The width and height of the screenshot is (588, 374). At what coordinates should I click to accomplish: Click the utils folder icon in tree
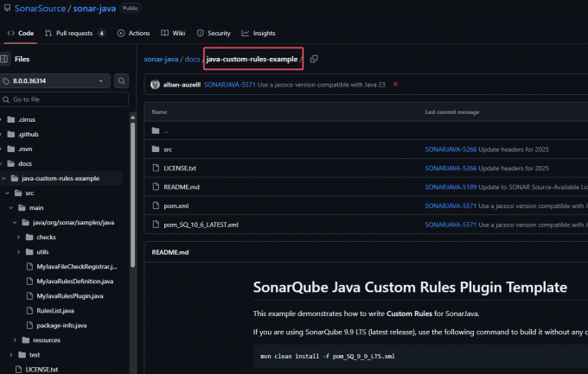click(29, 252)
